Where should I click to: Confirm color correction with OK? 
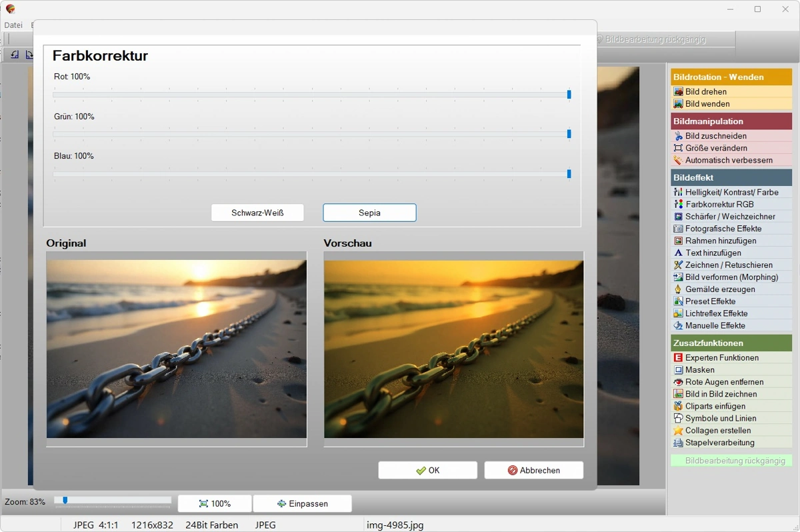click(427, 470)
